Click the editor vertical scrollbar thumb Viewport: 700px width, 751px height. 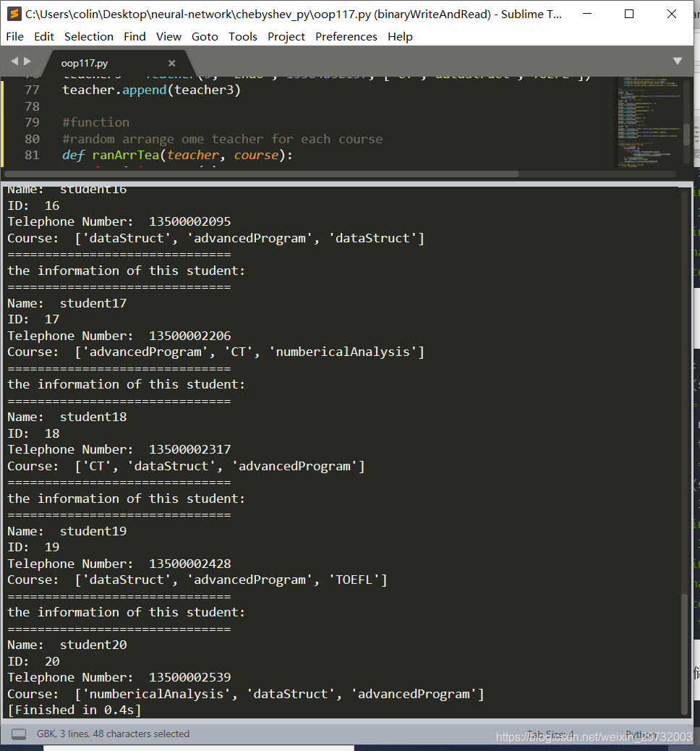[686, 134]
